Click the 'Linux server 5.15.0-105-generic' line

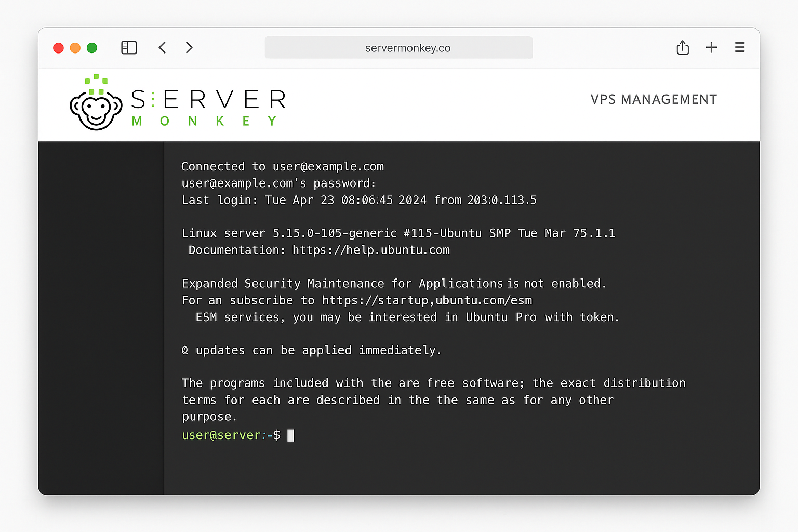point(398,233)
